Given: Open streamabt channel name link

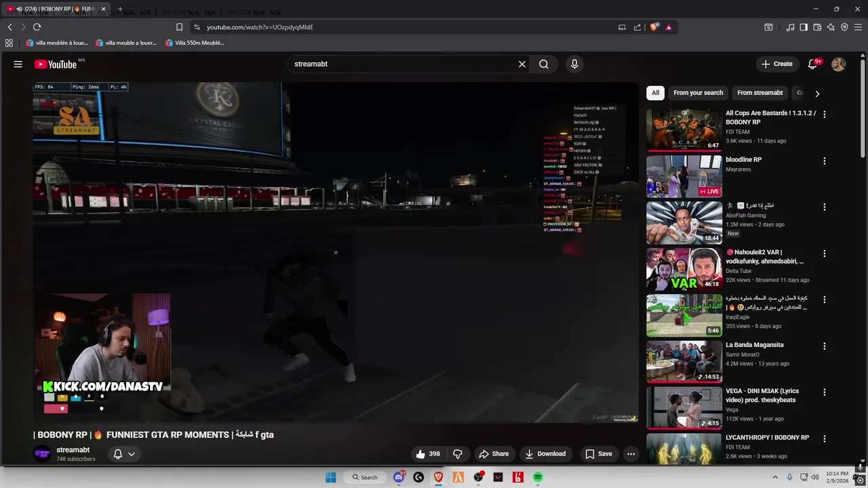Looking at the screenshot, I should coord(73,450).
